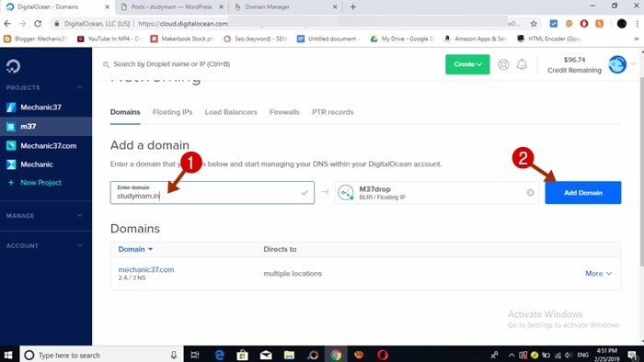Click the Chrome profile avatar
Viewport: 644px width, 362px height.
click(x=621, y=24)
